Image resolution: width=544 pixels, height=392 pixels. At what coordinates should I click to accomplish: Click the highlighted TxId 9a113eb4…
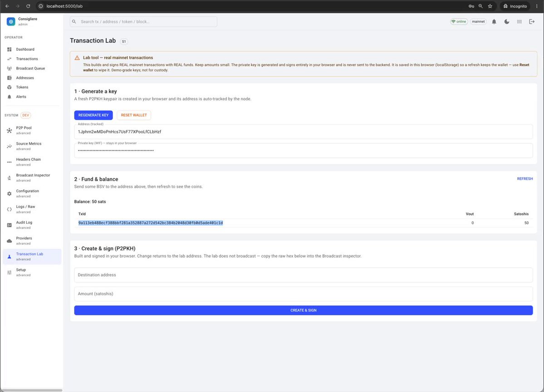[151, 223]
